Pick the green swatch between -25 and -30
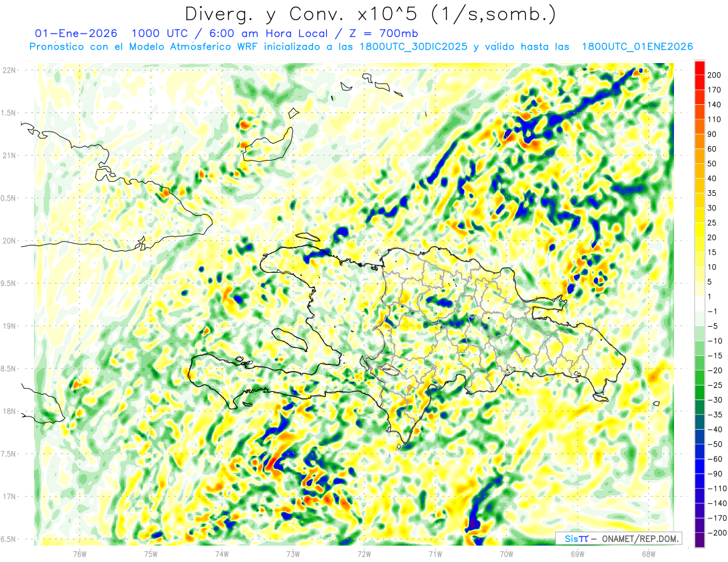This screenshot has width=728, height=562. (x=699, y=392)
